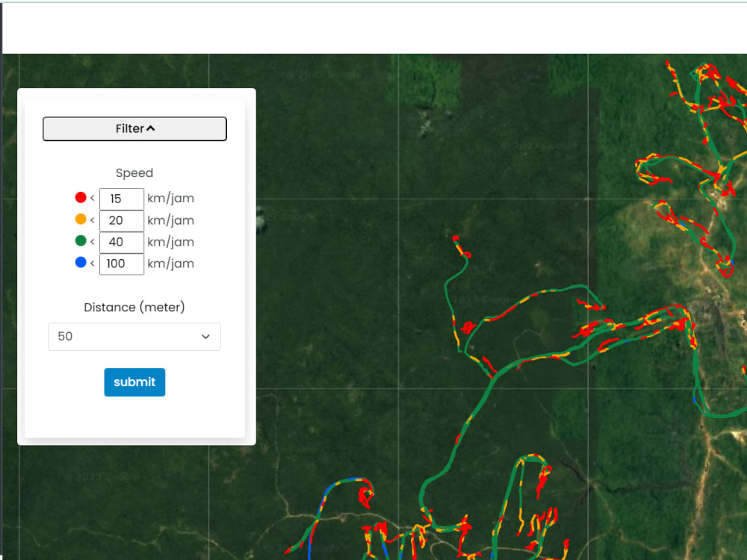Edit the green speed threshold field showing 40
Image resolution: width=747 pixels, height=560 pixels.
122,242
